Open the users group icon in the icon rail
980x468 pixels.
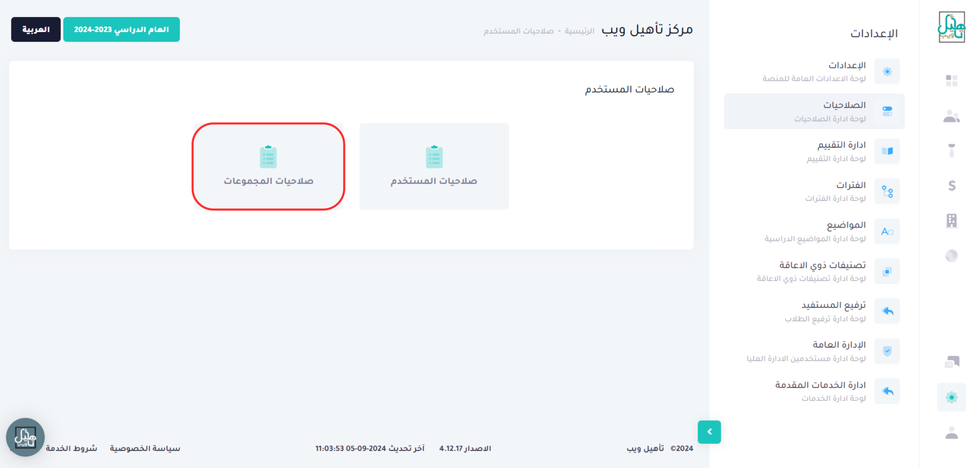(x=952, y=116)
